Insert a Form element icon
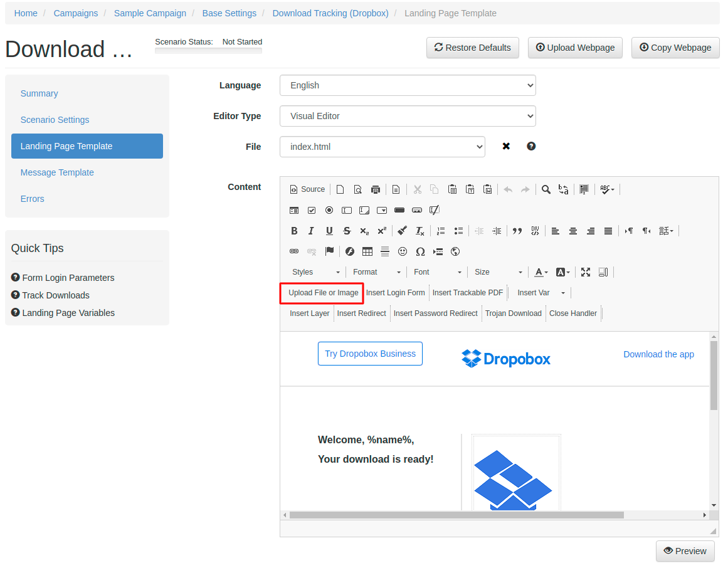Image resolution: width=728 pixels, height=563 pixels. pos(294,210)
